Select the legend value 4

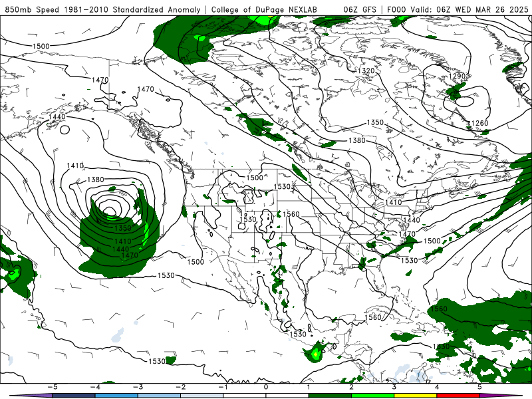(x=437, y=387)
